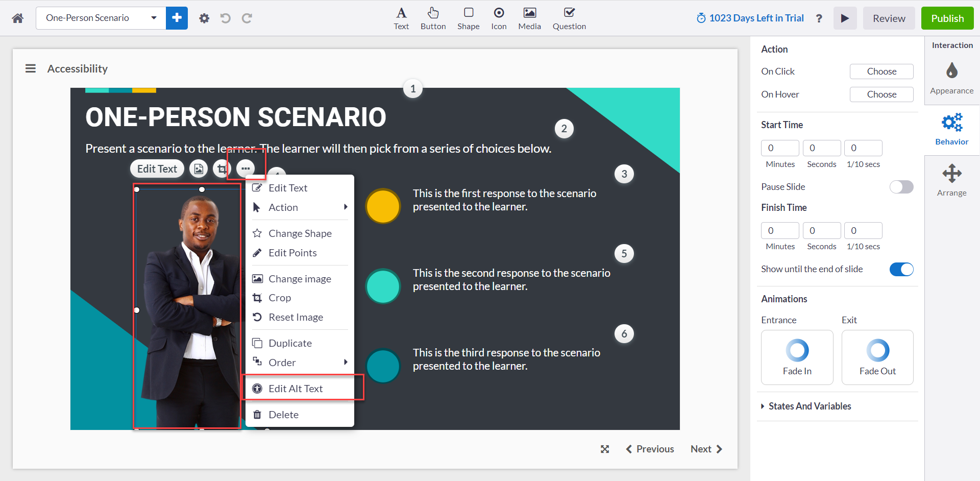Screen dimensions: 980x481
Task: Open the Order submenu
Action: tap(300, 363)
